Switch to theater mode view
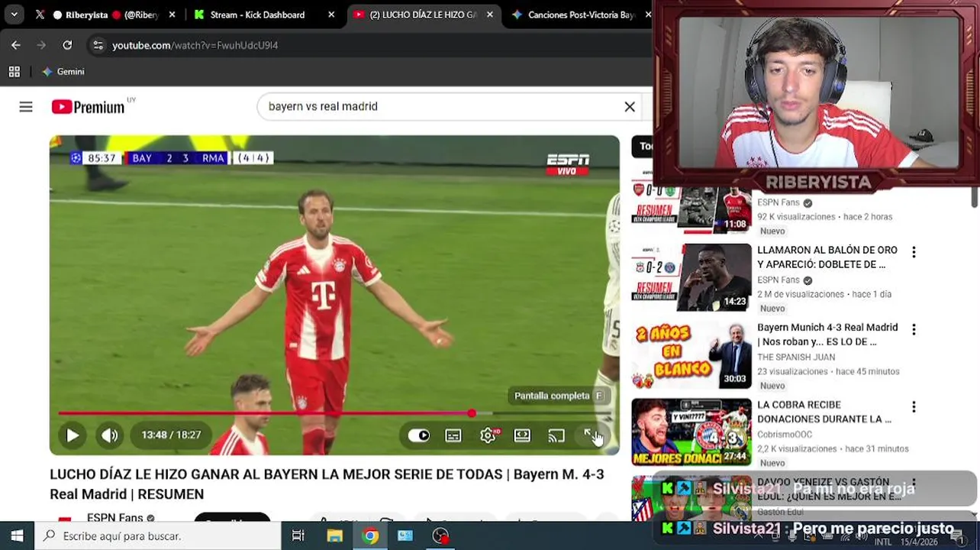Screen dimensions: 980x550 522,435
